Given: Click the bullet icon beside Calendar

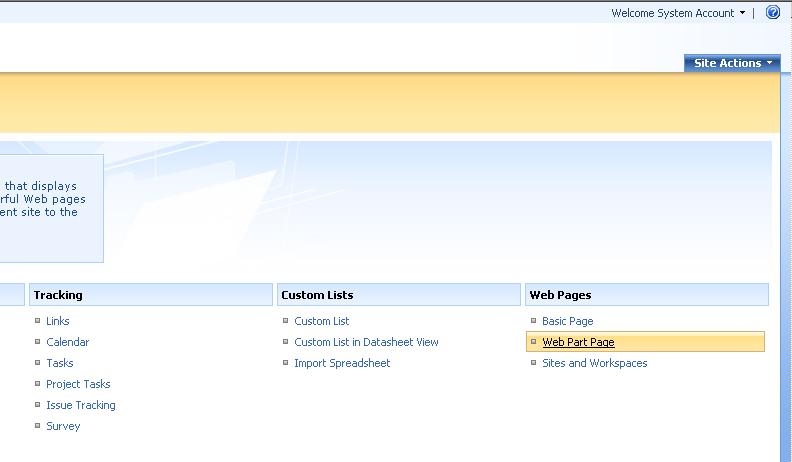Looking at the screenshot, I should pos(37,341).
